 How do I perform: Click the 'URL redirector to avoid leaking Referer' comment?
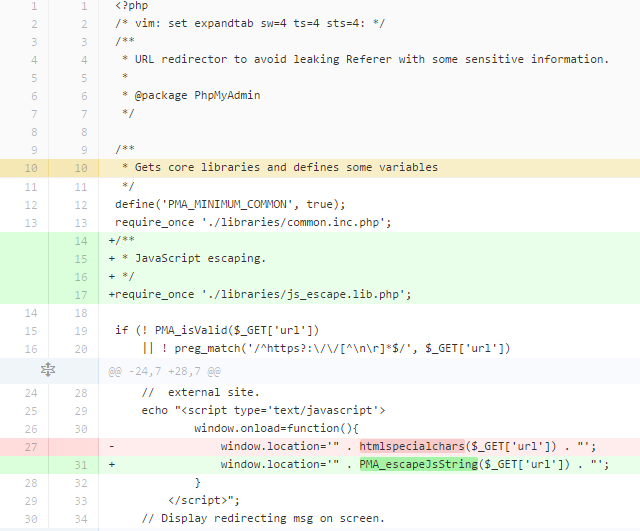365,59
